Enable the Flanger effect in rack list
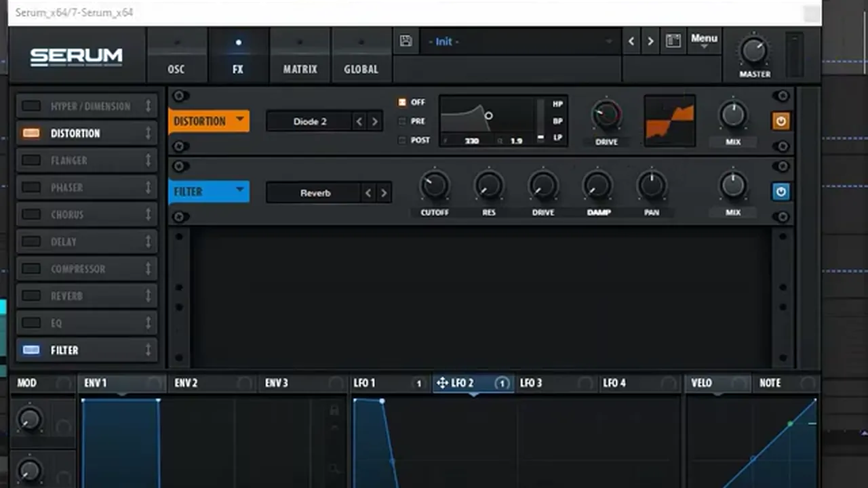The image size is (868, 488). 31,161
